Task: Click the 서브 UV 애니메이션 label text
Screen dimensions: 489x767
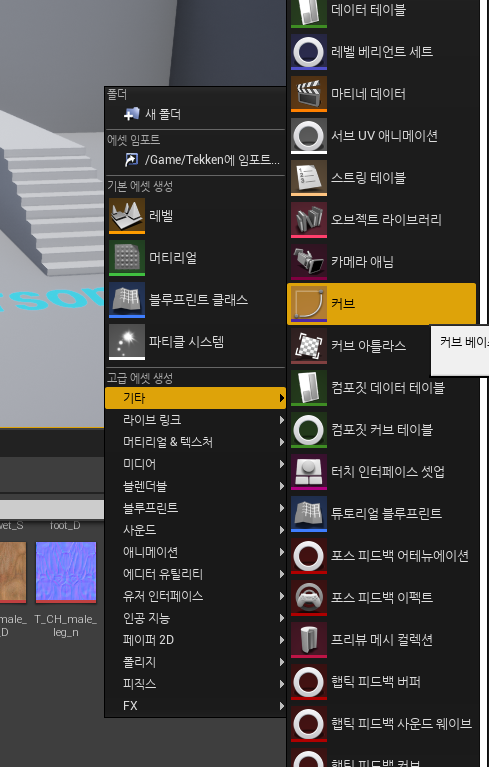Action: [x=384, y=136]
